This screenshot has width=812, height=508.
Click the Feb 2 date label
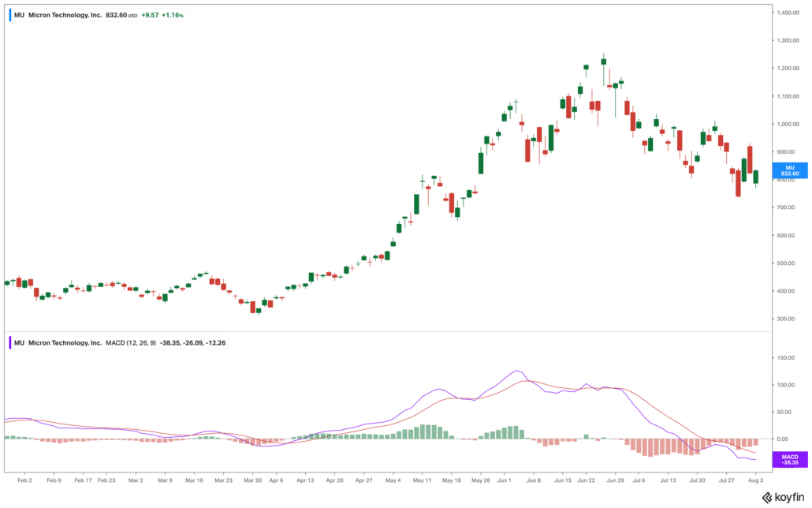tap(24, 480)
